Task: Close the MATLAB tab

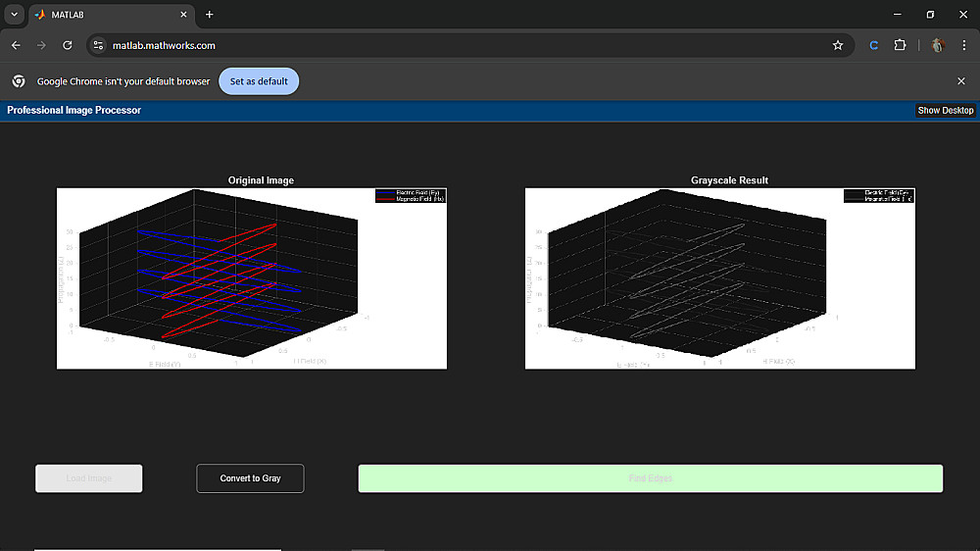Action: (183, 15)
